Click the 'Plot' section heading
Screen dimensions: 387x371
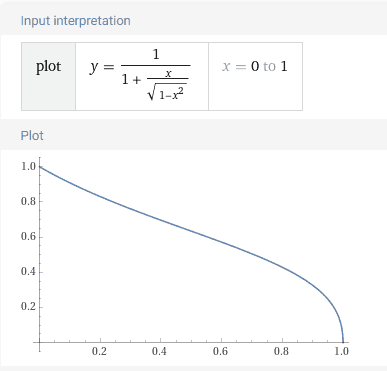32,136
